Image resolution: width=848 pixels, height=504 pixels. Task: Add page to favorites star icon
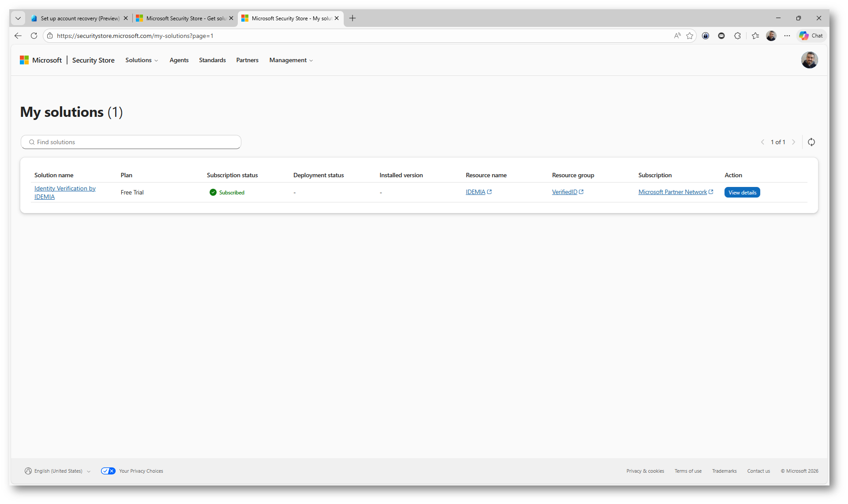pos(690,36)
